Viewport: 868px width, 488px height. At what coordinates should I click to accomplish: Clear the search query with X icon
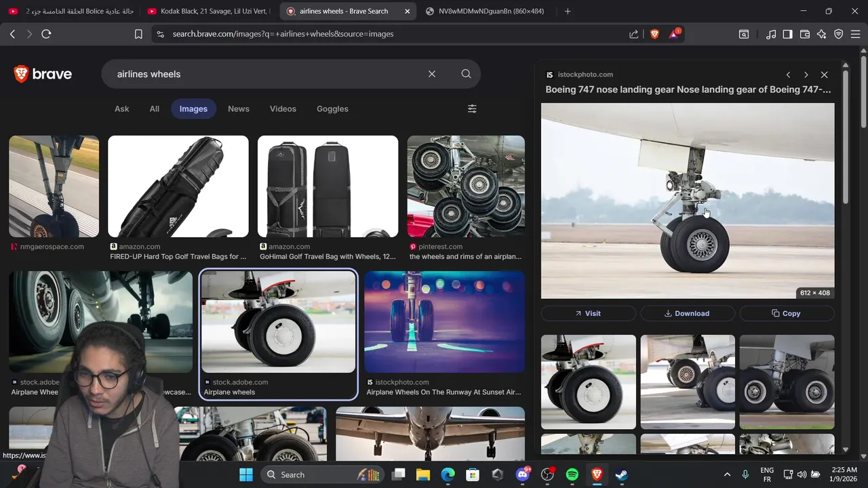(432, 74)
